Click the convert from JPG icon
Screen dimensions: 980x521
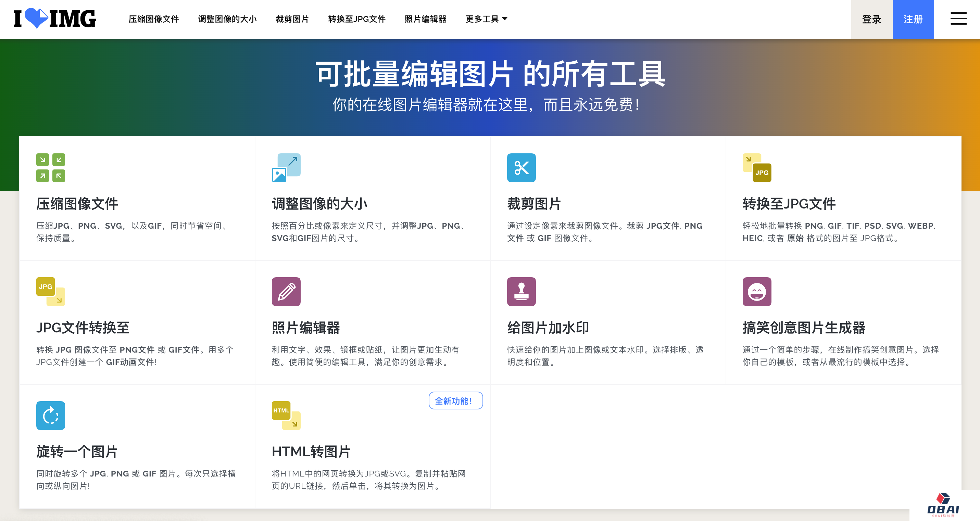[51, 292]
